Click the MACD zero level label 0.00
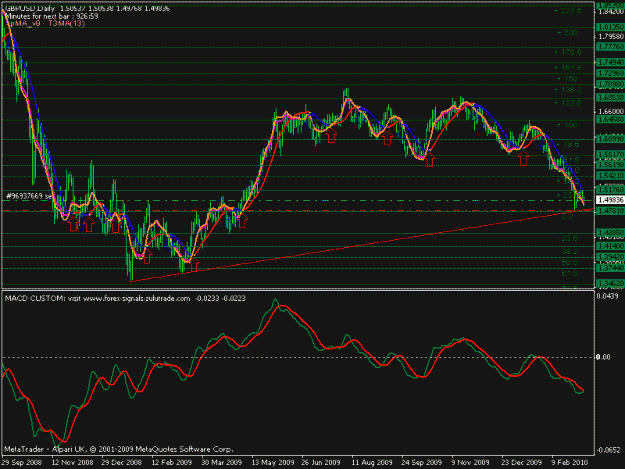Viewport: 625px width, 469px height. pyautogui.click(x=603, y=357)
